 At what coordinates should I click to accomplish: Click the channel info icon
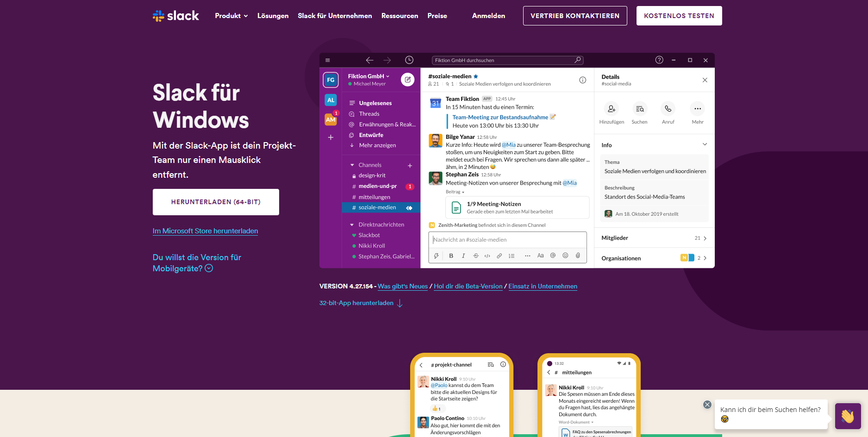[x=583, y=80]
